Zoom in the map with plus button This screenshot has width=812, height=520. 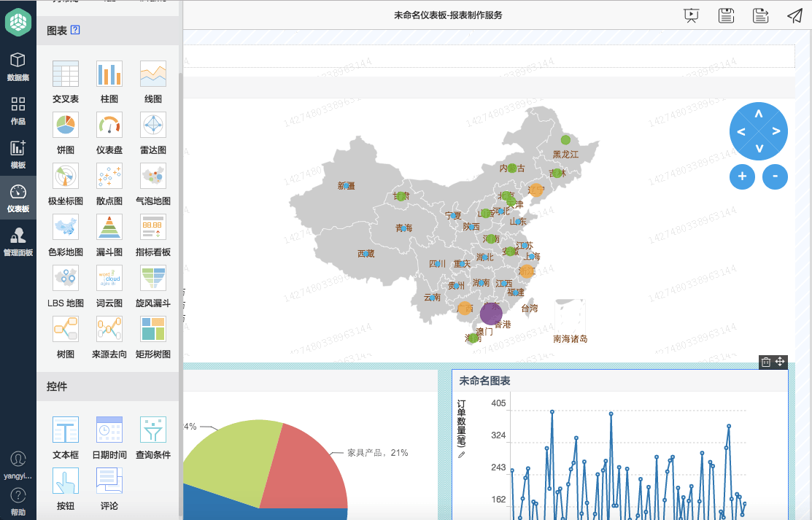[x=742, y=176]
